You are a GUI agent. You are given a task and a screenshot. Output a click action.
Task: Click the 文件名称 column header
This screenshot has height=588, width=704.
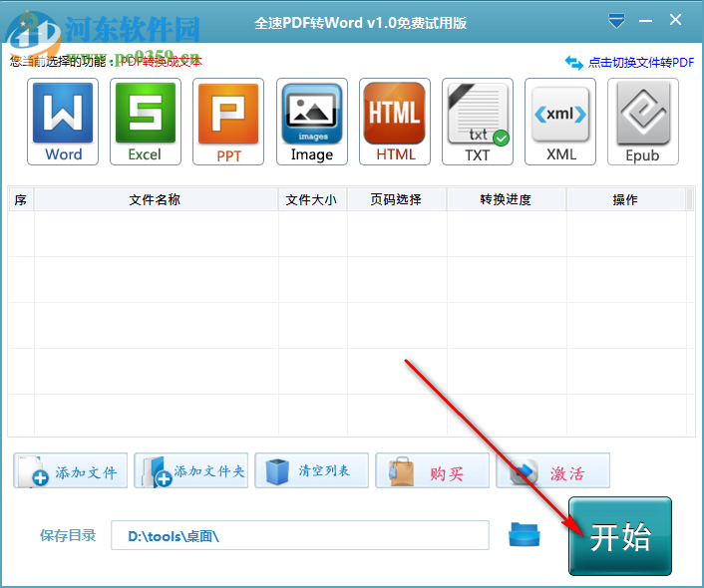[156, 199]
